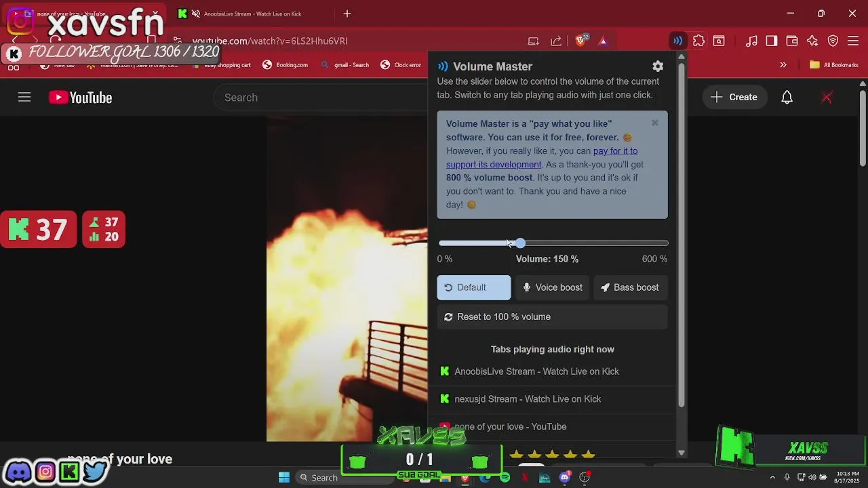Show hidden system tray icons
Screen dimensions: 868x488
(772, 477)
